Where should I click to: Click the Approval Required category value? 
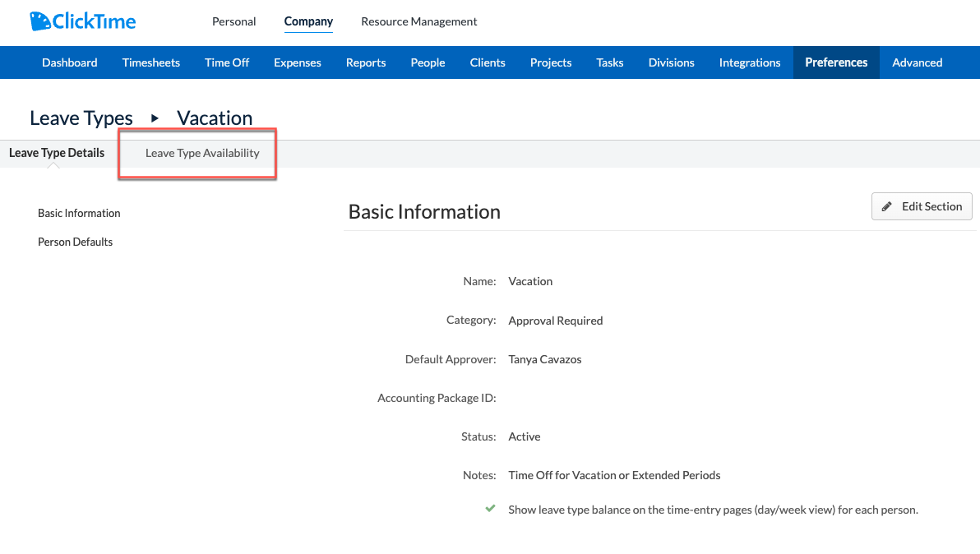(x=555, y=321)
